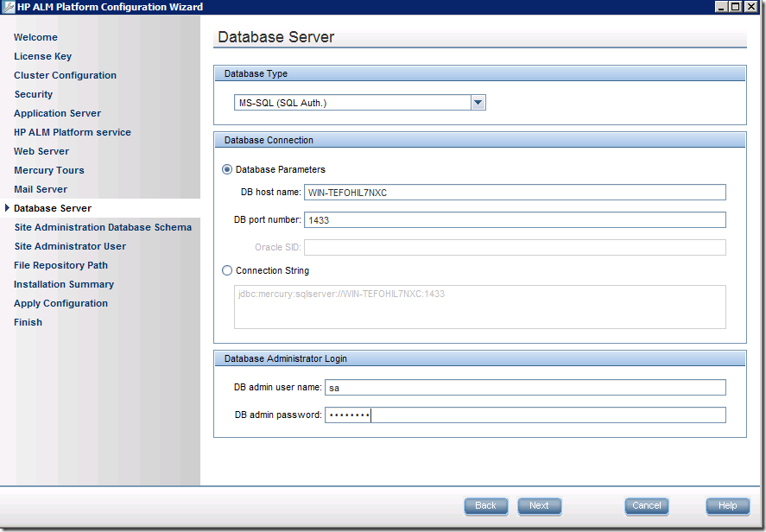Select Apply Configuration step
766x532 pixels.
[x=61, y=303]
